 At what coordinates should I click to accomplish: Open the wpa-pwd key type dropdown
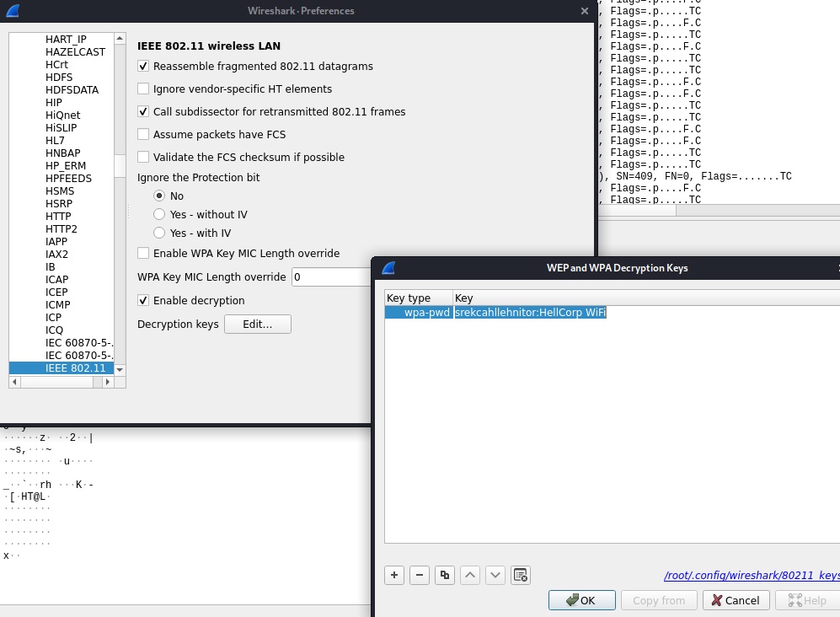(x=418, y=313)
